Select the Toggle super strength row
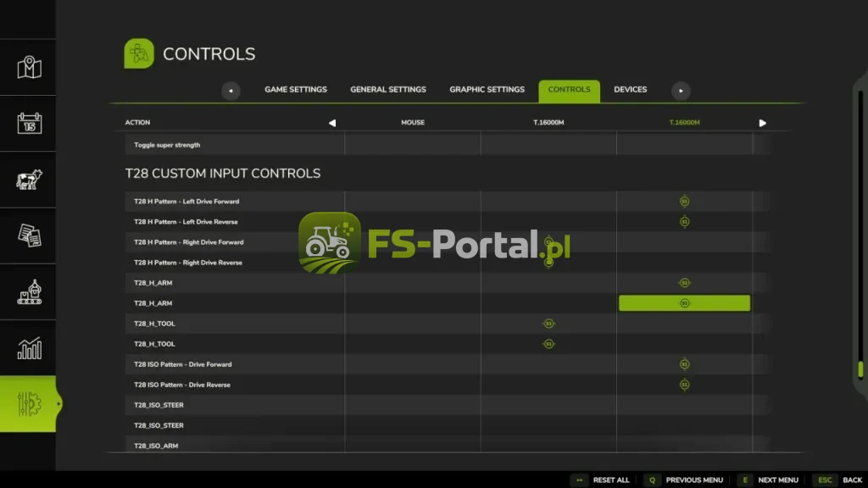Image resolution: width=868 pixels, height=488 pixels. tap(448, 145)
